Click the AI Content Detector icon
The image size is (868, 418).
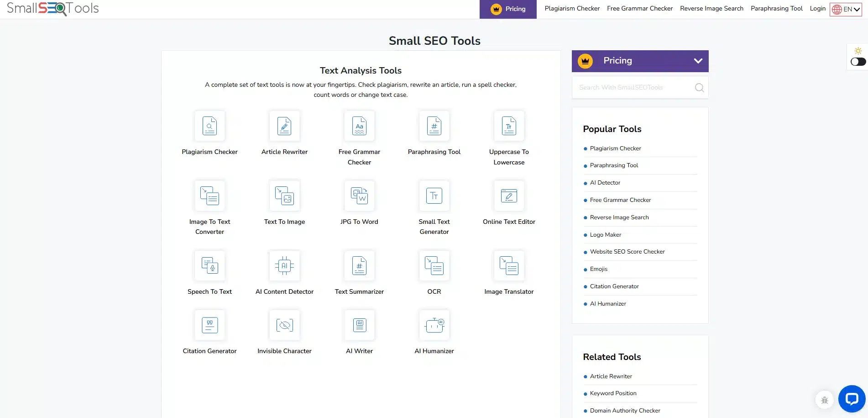[284, 266]
